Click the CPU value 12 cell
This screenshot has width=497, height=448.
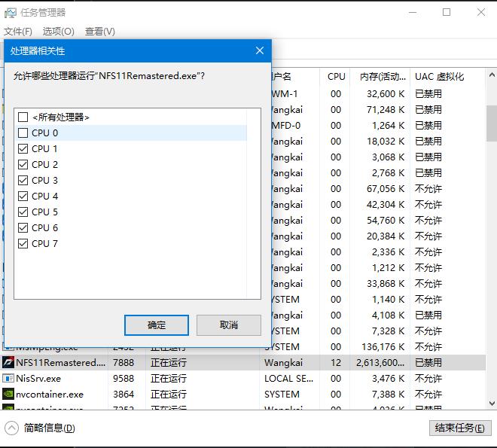[336, 362]
